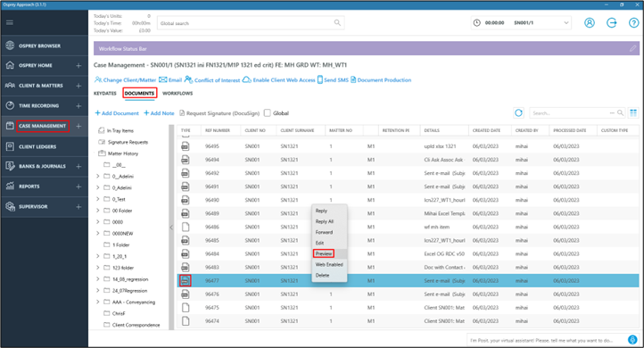Expand the 00 Folder node

click(x=98, y=211)
